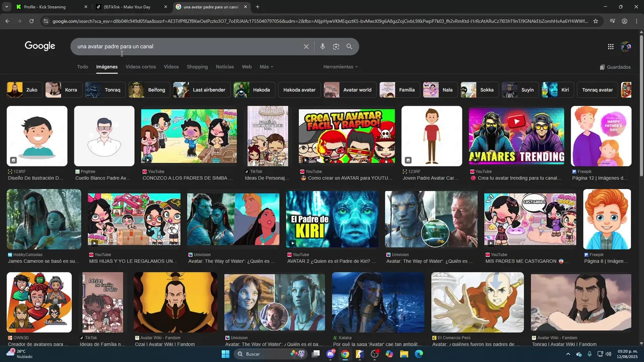Open Discord from the taskbar
The image size is (644, 362).
tap(331, 354)
